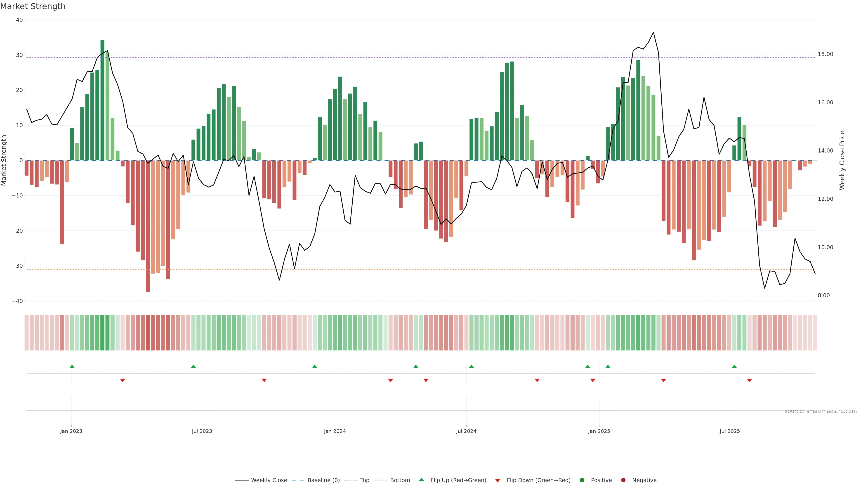The image size is (868, 488).
Task: Click Flip Up green triangle legend icon
Action: coord(421,480)
